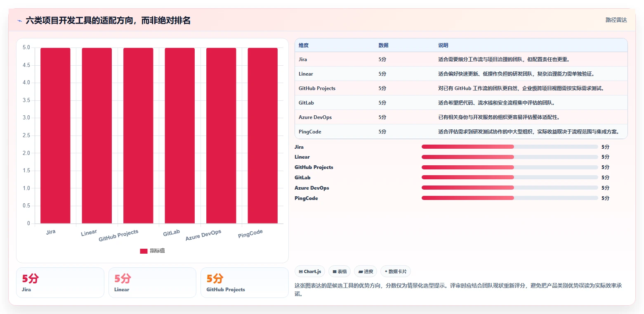Click the Linear bar in the chart
The image size is (644, 314).
point(97,136)
